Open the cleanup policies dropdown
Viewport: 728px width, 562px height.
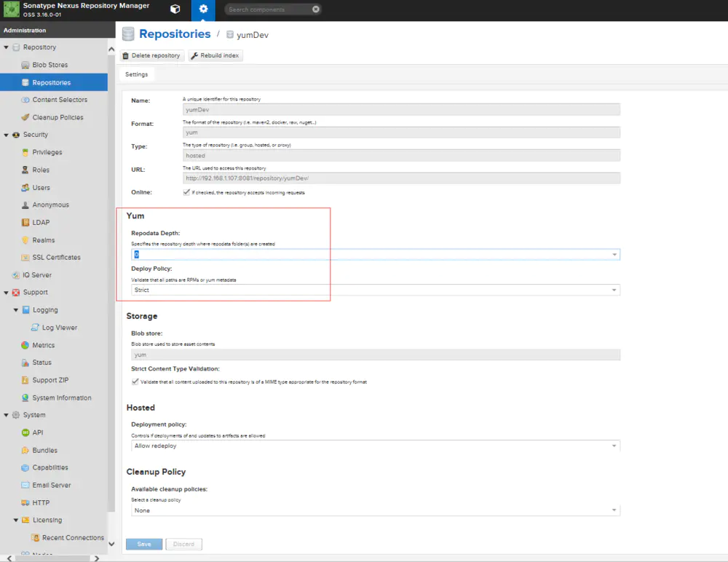pyautogui.click(x=614, y=510)
